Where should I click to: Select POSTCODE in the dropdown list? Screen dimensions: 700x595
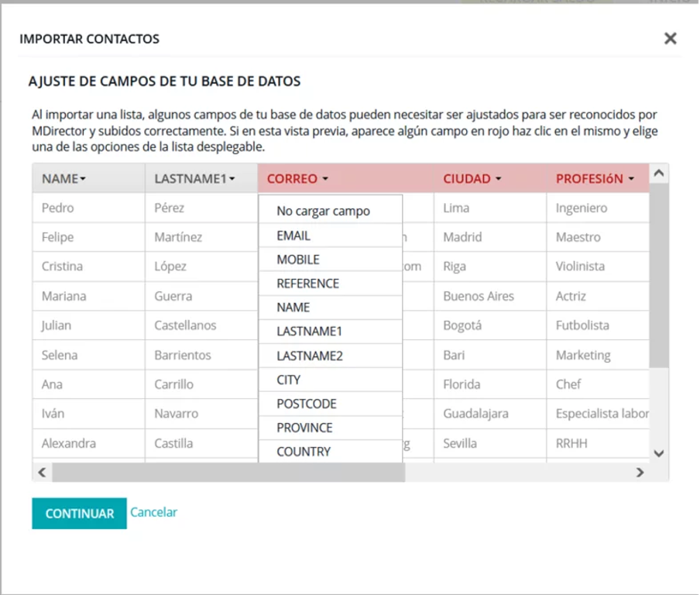tap(331, 404)
